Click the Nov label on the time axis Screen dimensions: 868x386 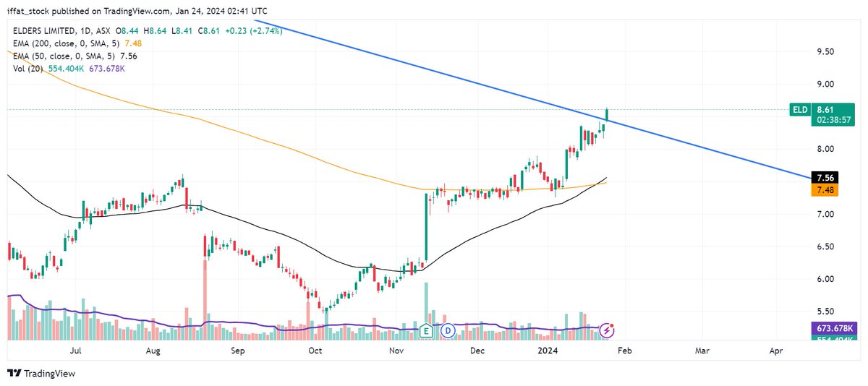(x=396, y=351)
